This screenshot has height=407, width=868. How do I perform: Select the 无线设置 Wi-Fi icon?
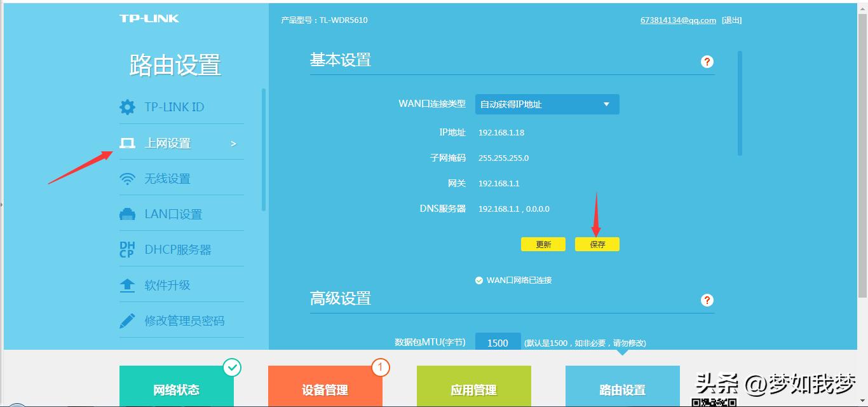click(x=127, y=178)
